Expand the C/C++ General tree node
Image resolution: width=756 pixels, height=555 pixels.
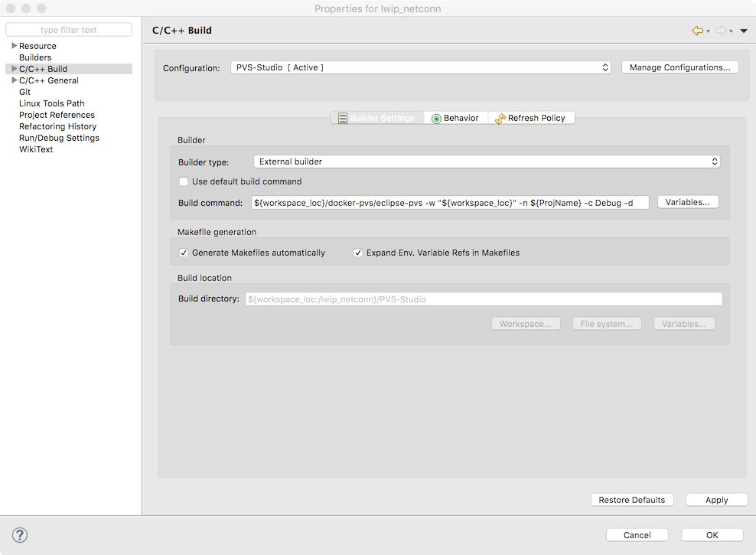pos(12,80)
